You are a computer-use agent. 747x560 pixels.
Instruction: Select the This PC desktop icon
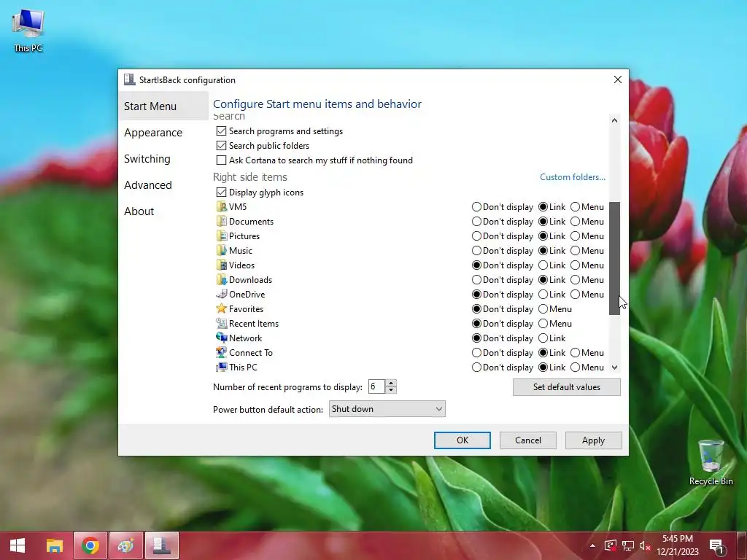coord(28,30)
